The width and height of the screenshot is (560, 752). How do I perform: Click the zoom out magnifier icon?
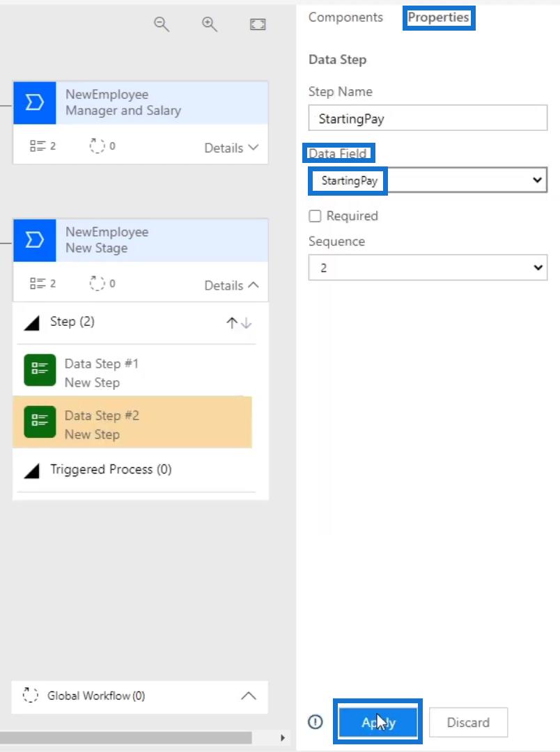[161, 24]
